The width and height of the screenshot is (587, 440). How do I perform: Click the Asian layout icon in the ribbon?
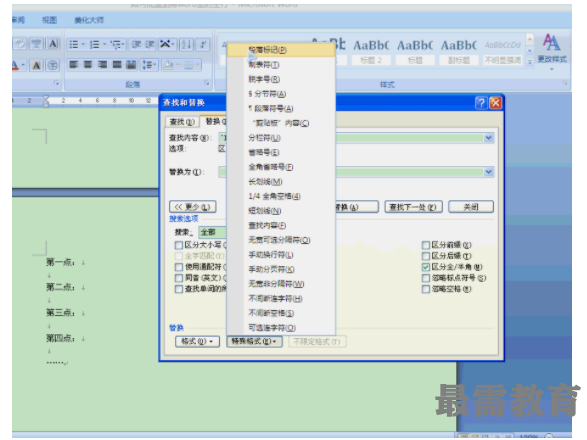pyautogui.click(x=165, y=45)
